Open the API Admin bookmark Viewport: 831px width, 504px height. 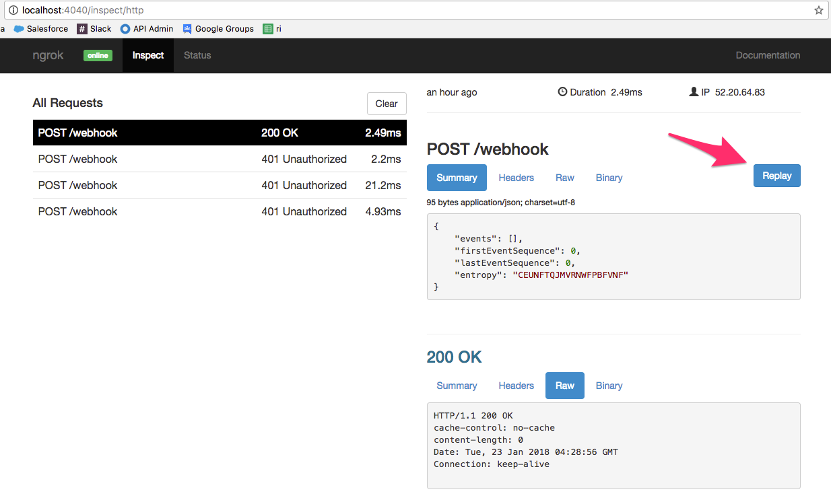(x=146, y=28)
